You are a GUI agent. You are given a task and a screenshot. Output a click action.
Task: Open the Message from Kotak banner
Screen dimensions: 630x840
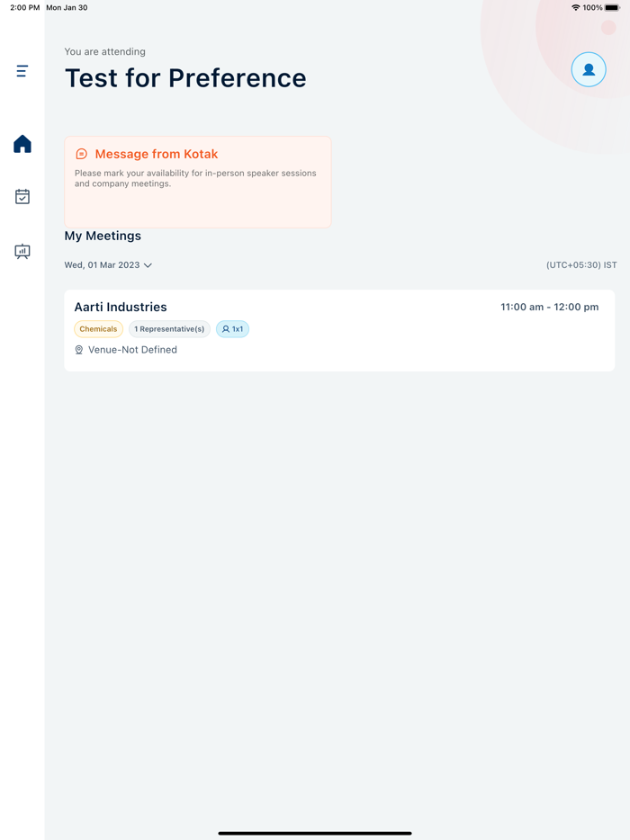pos(198,182)
